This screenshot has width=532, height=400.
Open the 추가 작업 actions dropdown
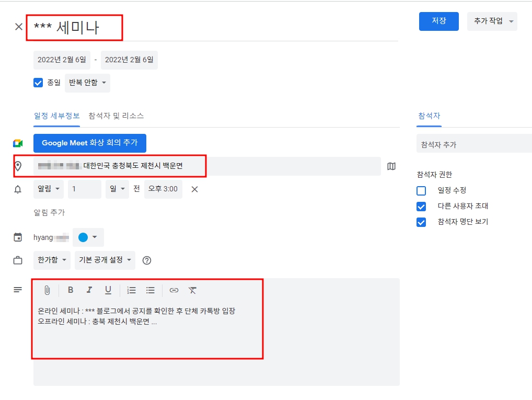491,21
